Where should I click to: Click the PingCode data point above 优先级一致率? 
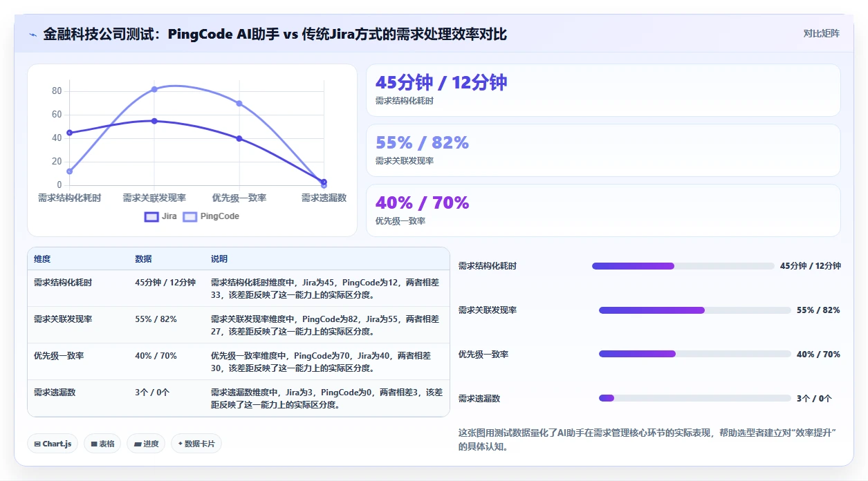tap(239, 104)
